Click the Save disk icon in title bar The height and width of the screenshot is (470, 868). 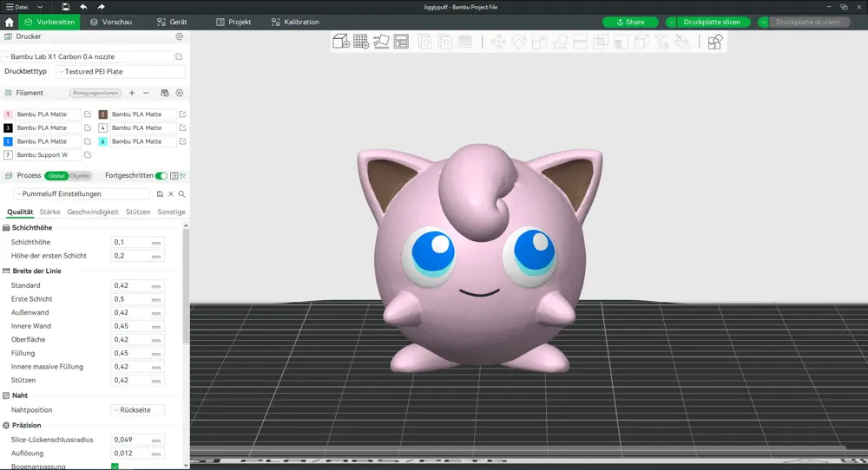pos(65,7)
